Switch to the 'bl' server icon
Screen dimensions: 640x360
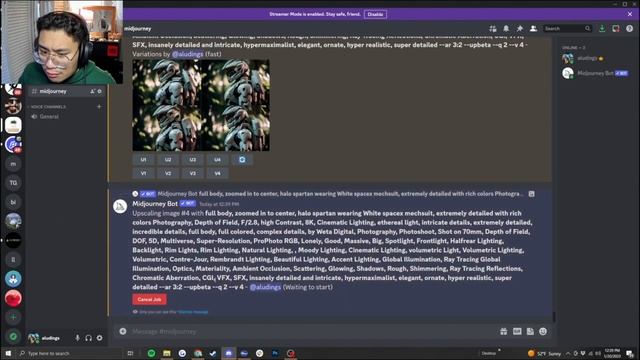pyautogui.click(x=13, y=202)
